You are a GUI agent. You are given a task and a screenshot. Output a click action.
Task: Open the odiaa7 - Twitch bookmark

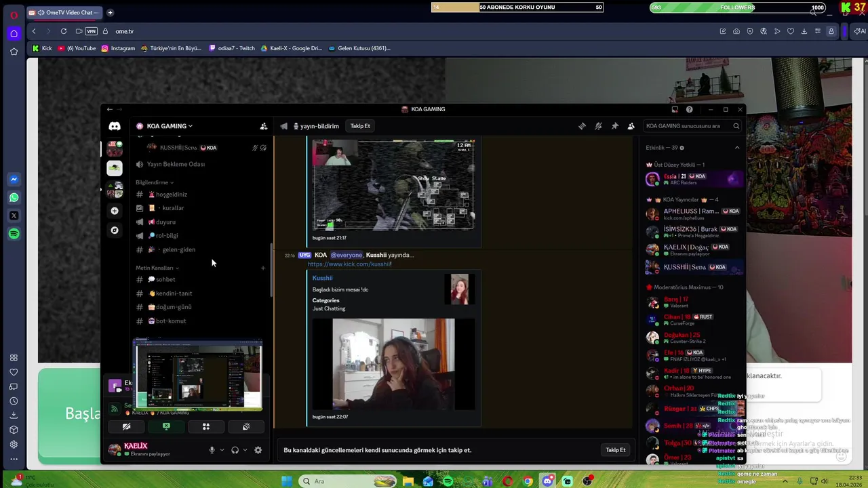click(x=232, y=48)
